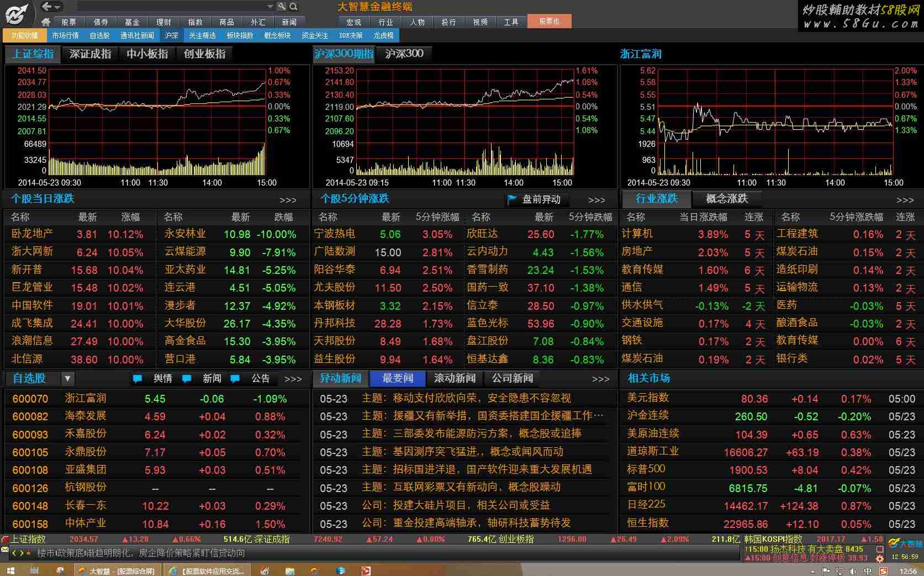
Task: Select 600070 浙江富润 watchlist row
Action: pyautogui.click(x=156, y=399)
